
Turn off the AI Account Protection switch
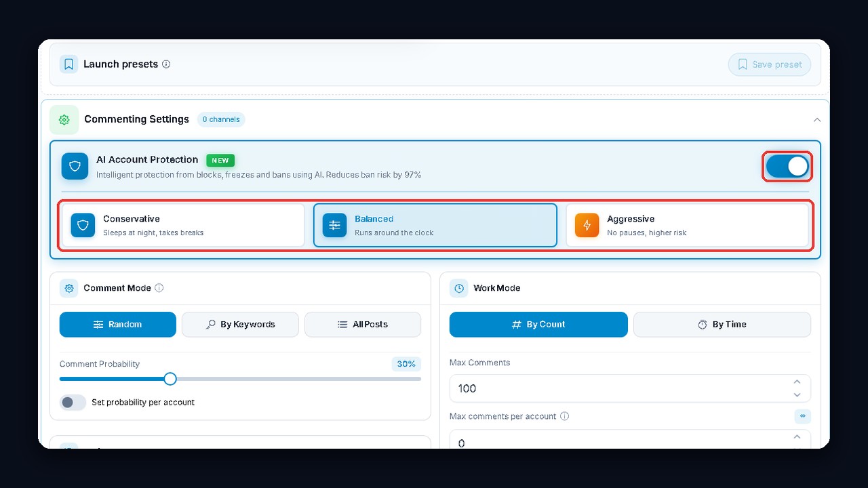[x=787, y=166]
